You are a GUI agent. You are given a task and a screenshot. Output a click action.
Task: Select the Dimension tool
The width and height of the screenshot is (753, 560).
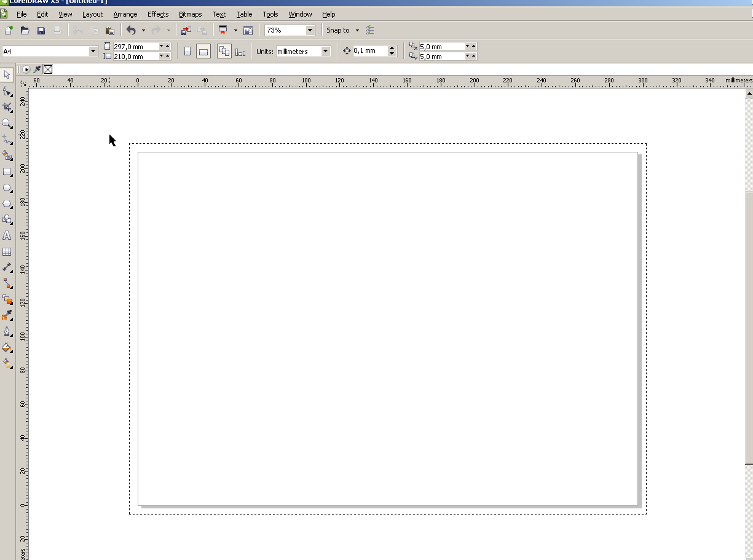7,267
